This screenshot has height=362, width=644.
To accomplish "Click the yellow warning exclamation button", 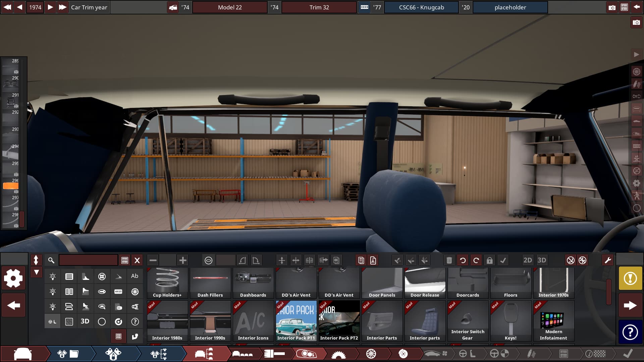I will (x=630, y=278).
